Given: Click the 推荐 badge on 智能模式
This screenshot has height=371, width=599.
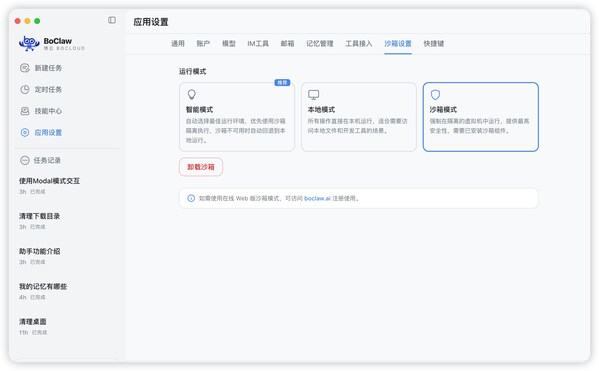Looking at the screenshot, I should point(282,83).
